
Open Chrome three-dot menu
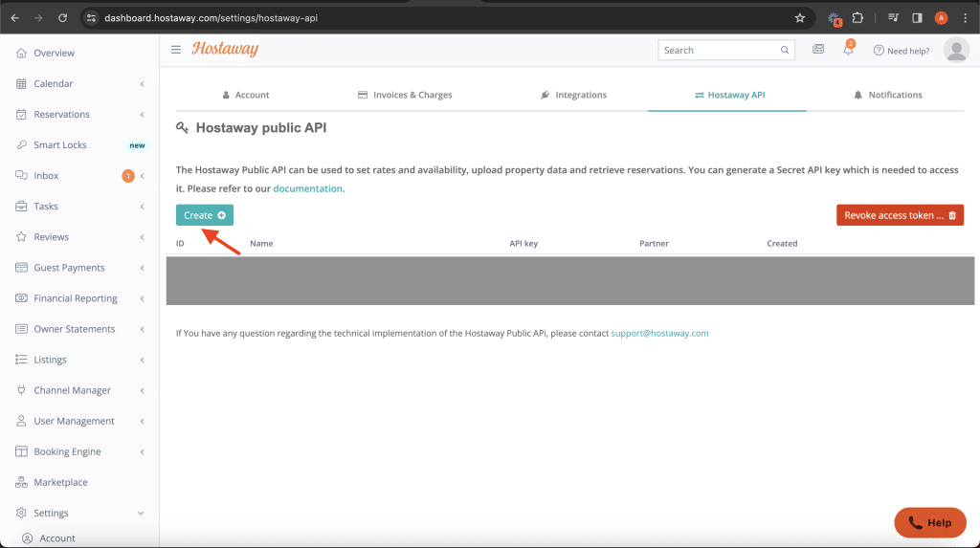click(965, 18)
